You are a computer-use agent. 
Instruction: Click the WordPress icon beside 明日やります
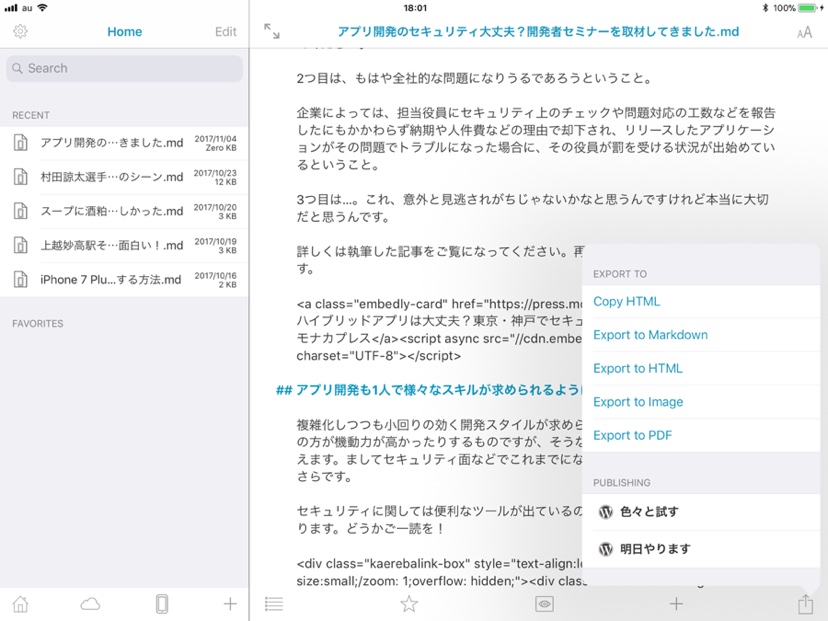(606, 549)
